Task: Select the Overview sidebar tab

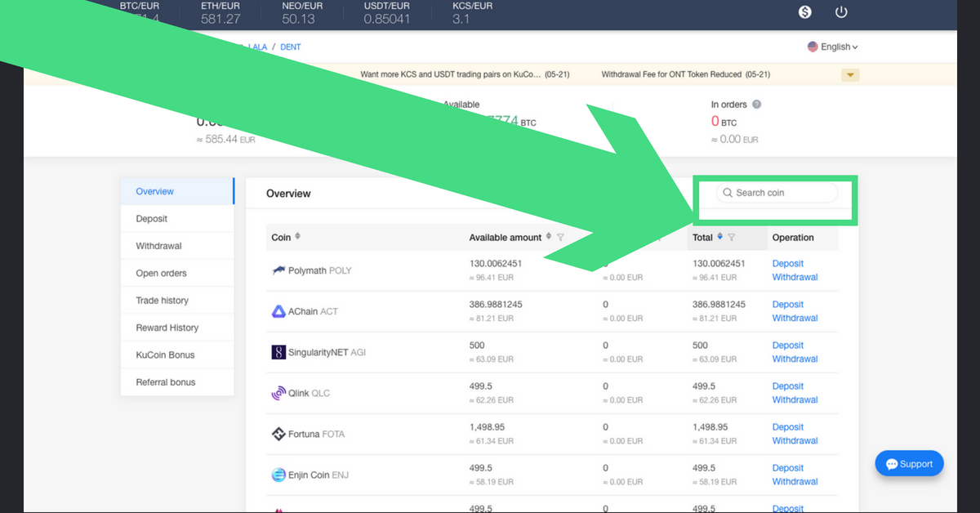Action: (x=177, y=191)
